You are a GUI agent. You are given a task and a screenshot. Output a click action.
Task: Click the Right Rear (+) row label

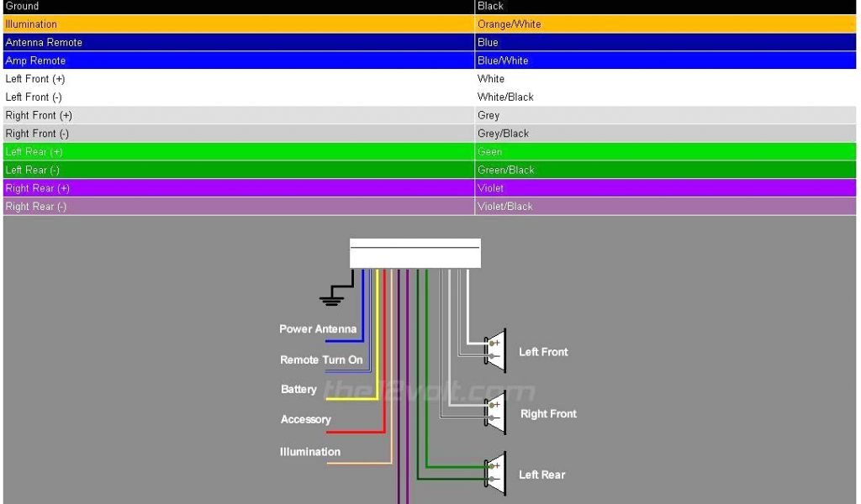coord(37,188)
